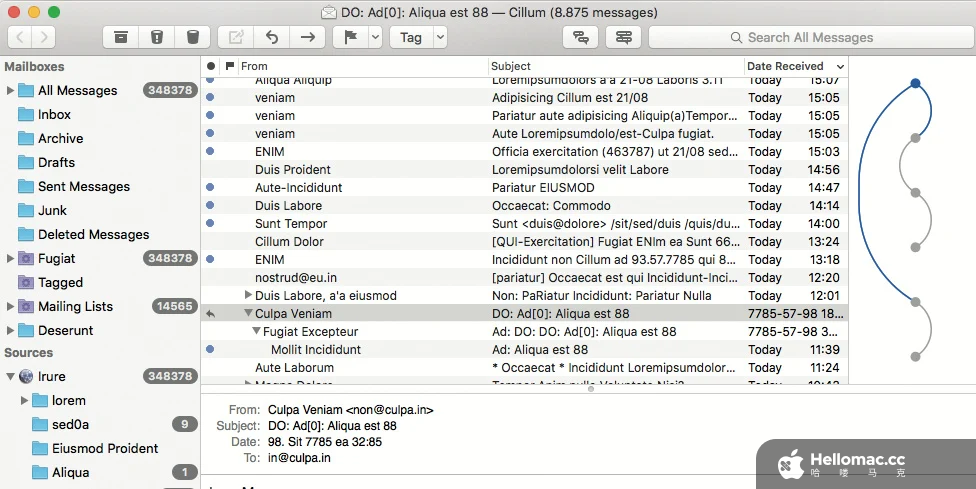The height and width of the screenshot is (489, 976).
Task: Click the compose new message icon
Action: 236,37
